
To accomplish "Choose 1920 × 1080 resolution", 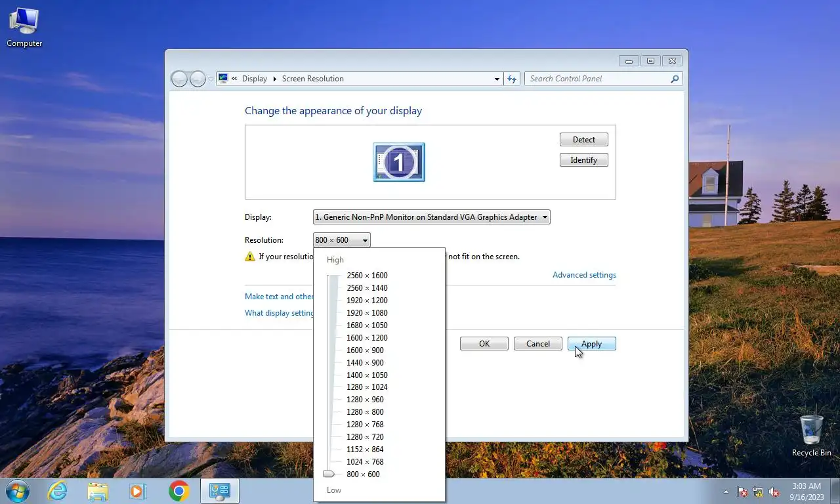I will pyautogui.click(x=367, y=313).
